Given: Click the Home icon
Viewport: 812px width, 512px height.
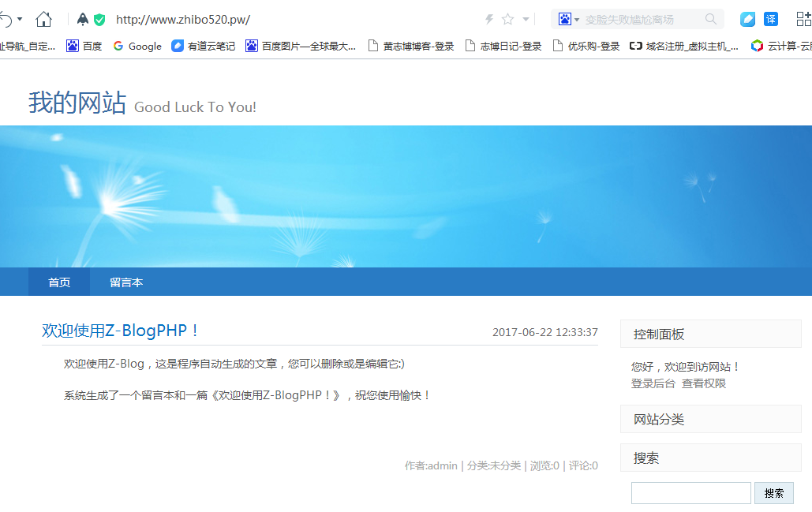Looking at the screenshot, I should tap(43, 19).
